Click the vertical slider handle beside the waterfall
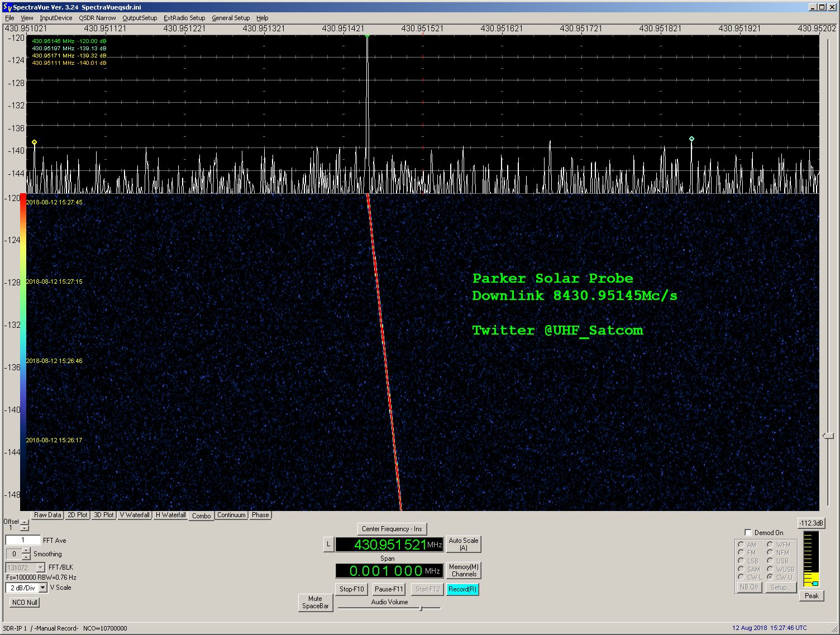This screenshot has height=635, width=840. click(x=828, y=436)
